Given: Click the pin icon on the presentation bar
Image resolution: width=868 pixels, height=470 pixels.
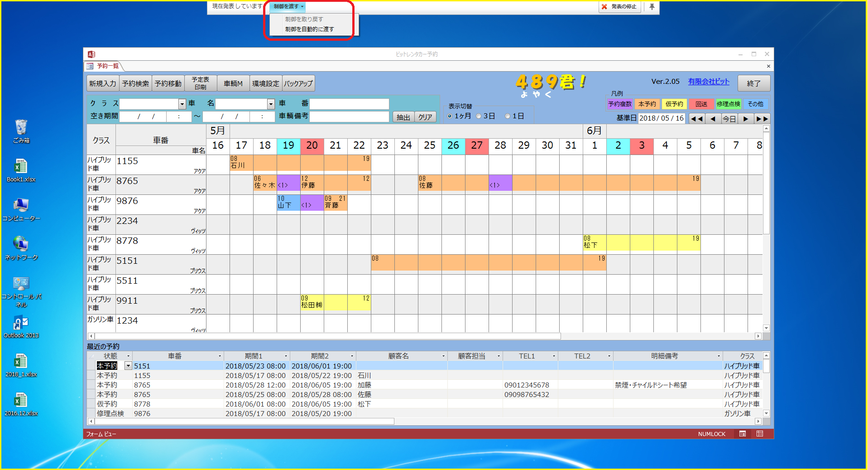Looking at the screenshot, I should point(652,7).
